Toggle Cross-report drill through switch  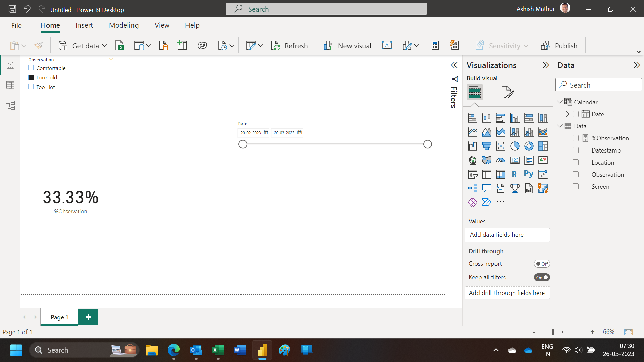(542, 264)
